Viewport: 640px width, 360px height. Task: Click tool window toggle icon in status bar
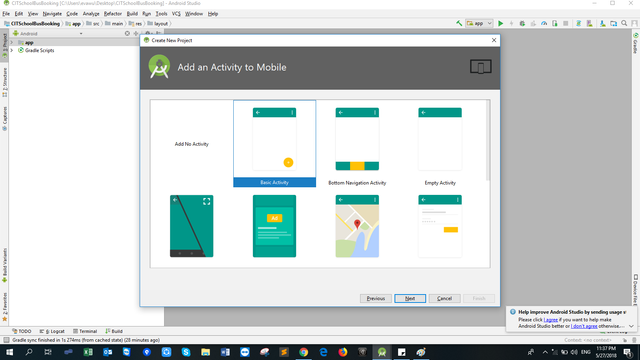(x=6, y=340)
